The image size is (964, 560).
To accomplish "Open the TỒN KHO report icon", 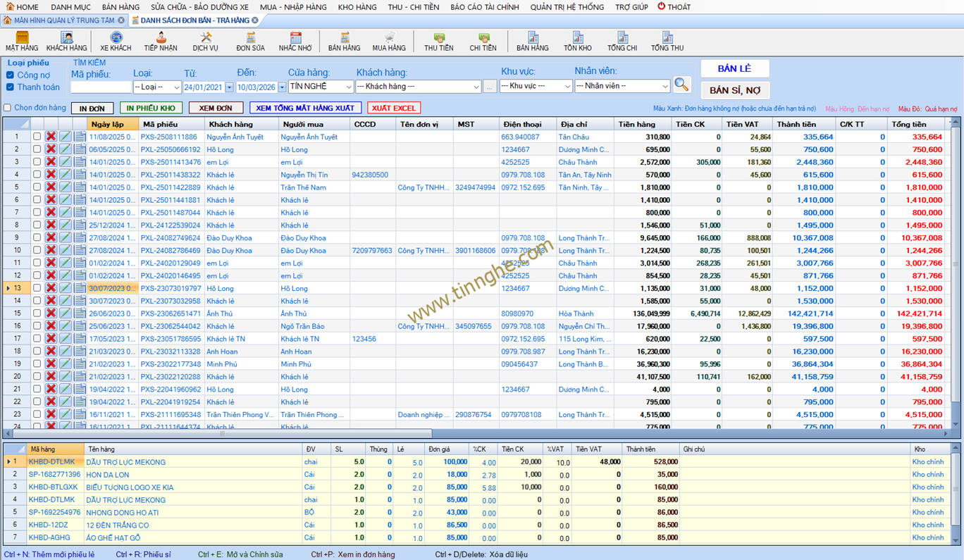I will (577, 41).
